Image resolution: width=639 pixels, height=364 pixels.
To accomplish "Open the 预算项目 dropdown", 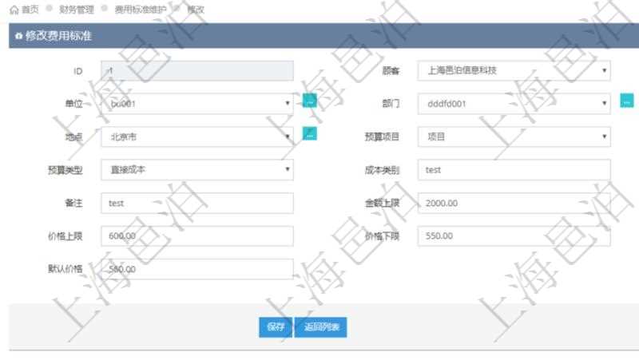I will point(514,136).
